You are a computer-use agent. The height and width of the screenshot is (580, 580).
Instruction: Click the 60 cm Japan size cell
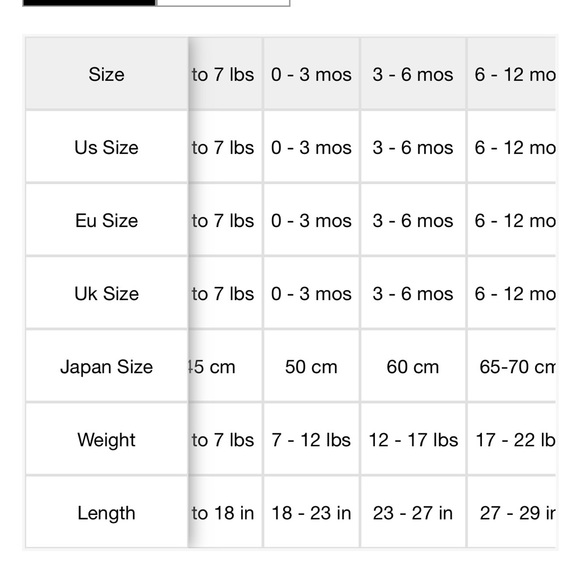(413, 366)
